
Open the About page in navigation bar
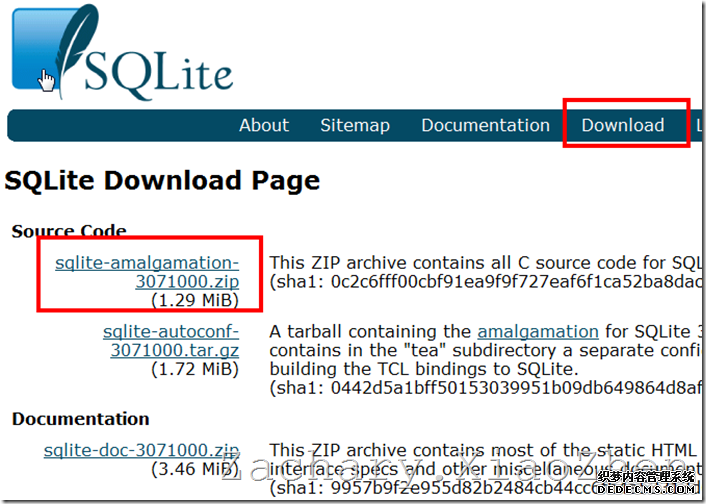point(264,125)
